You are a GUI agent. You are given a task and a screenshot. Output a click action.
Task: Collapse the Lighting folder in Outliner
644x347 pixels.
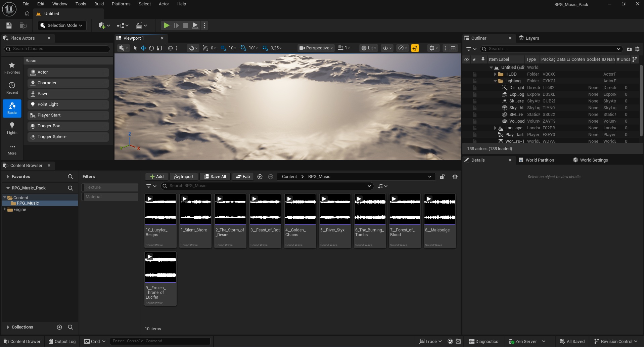tap(495, 81)
